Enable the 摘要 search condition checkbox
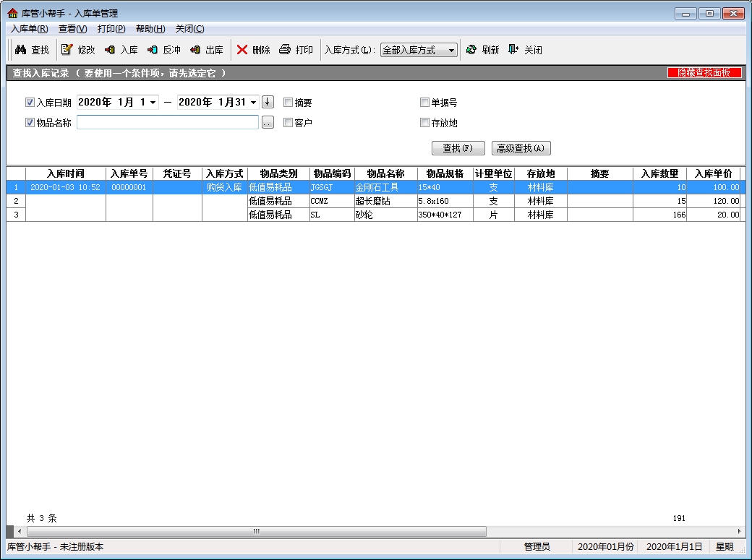Image resolution: width=752 pixels, height=560 pixels. coord(289,103)
